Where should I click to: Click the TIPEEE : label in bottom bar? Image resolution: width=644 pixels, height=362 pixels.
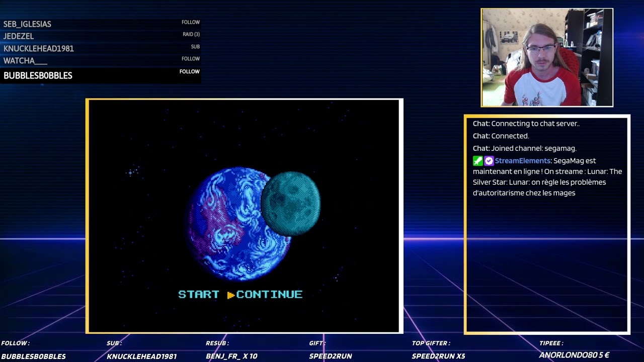[551, 343]
